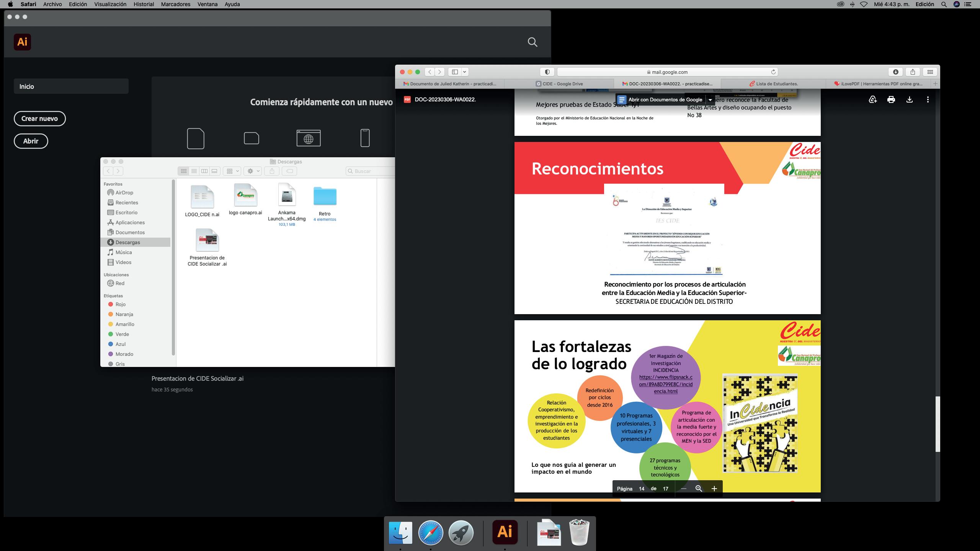Click the download icon in PDF viewer
This screenshot has height=551, width=980.
909,99
